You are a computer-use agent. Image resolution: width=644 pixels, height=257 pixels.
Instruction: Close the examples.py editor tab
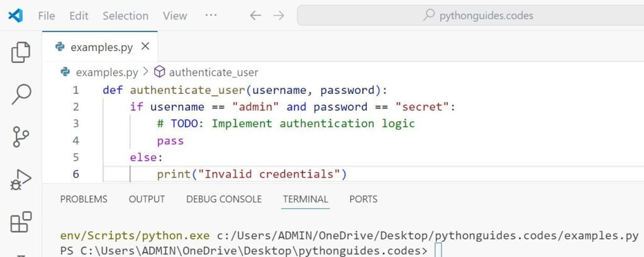click(x=145, y=47)
